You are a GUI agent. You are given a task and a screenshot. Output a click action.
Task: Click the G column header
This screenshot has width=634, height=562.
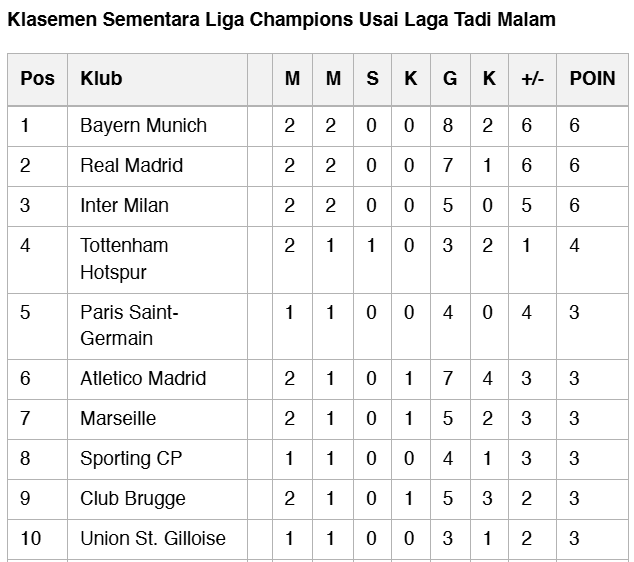click(x=450, y=79)
